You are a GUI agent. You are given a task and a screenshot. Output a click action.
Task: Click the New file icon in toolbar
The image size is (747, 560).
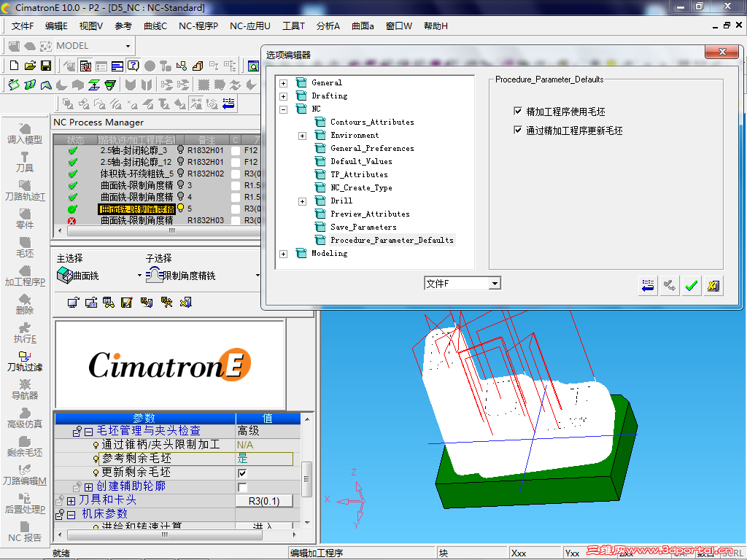tap(15, 66)
